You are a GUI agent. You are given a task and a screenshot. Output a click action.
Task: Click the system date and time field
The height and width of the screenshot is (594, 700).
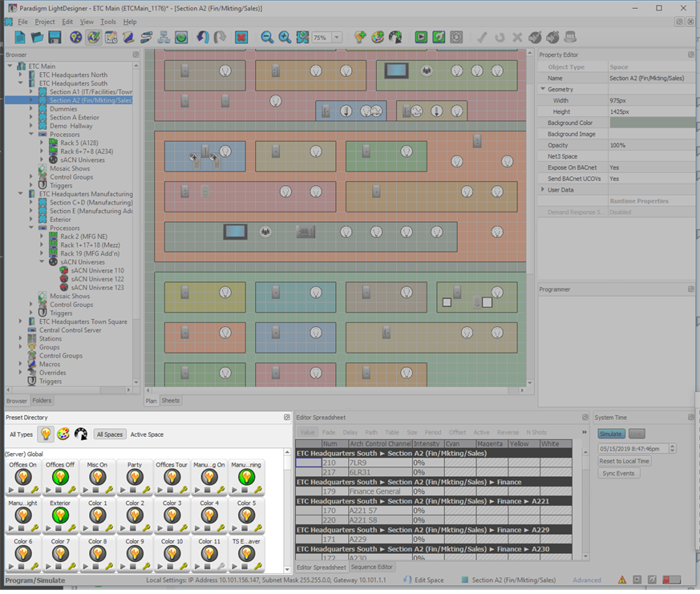coord(633,449)
